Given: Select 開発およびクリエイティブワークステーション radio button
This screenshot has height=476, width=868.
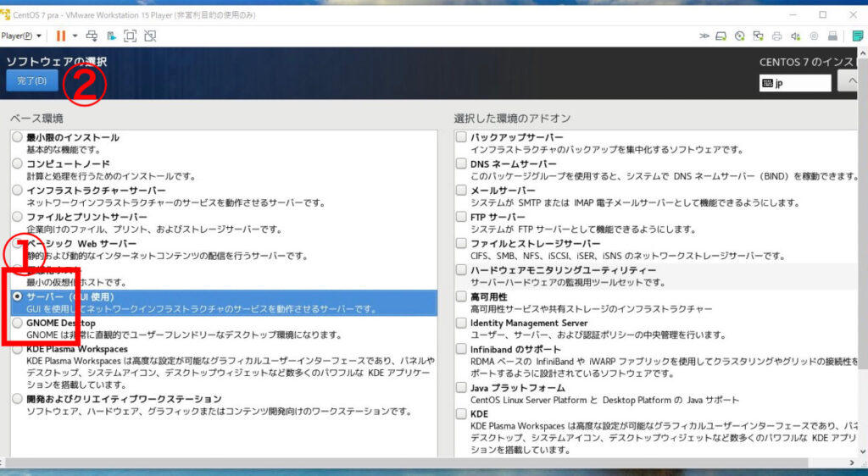Looking at the screenshot, I should 17,399.
